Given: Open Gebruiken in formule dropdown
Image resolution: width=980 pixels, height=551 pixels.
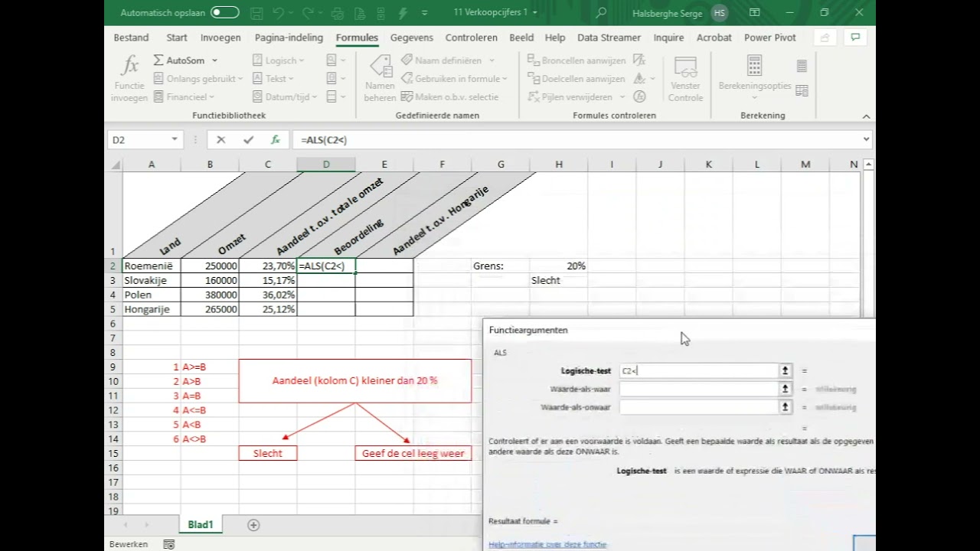Looking at the screenshot, I should click(x=454, y=79).
